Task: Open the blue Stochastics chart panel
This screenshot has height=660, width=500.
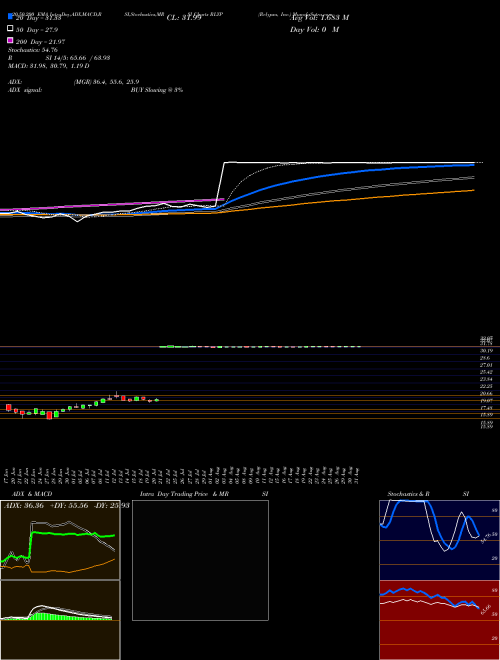Action: click(439, 540)
